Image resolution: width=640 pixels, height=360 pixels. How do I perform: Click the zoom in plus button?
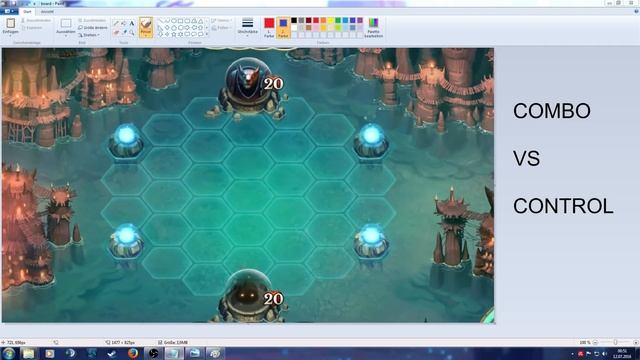(636, 342)
